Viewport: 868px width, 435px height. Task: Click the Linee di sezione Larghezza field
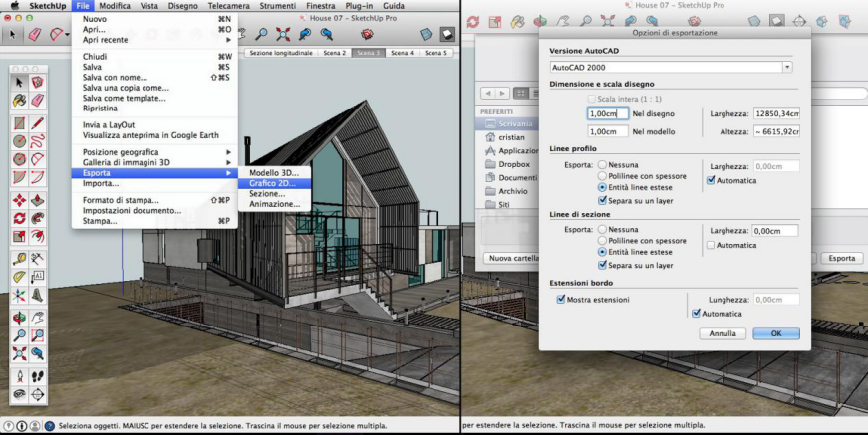[775, 231]
